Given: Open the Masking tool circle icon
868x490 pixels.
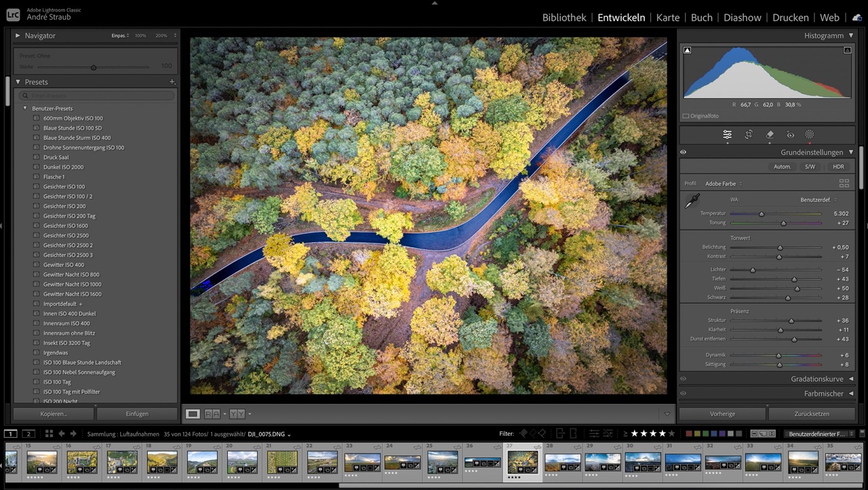Looking at the screenshot, I should tap(809, 135).
